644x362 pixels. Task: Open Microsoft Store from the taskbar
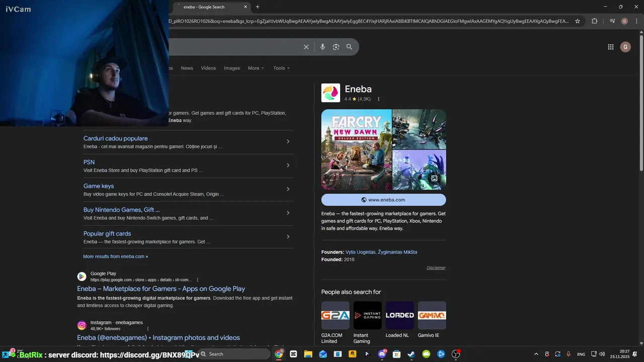pos(396,354)
